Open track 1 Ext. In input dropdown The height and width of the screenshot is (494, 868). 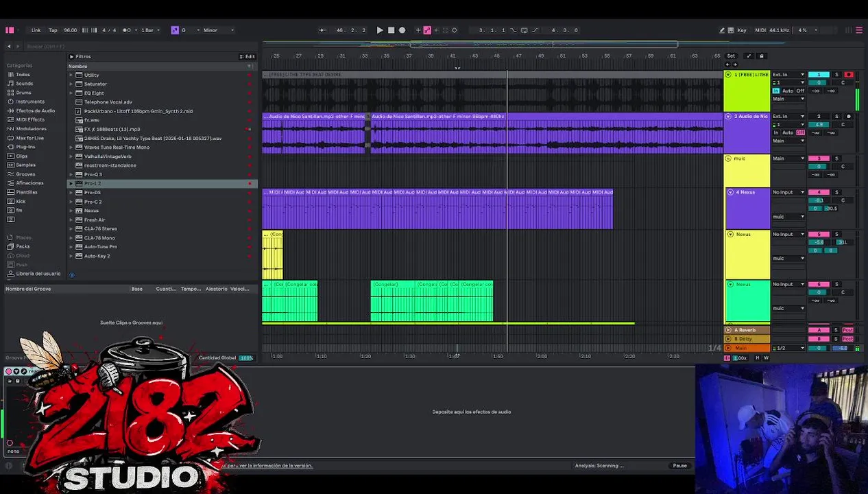click(788, 75)
